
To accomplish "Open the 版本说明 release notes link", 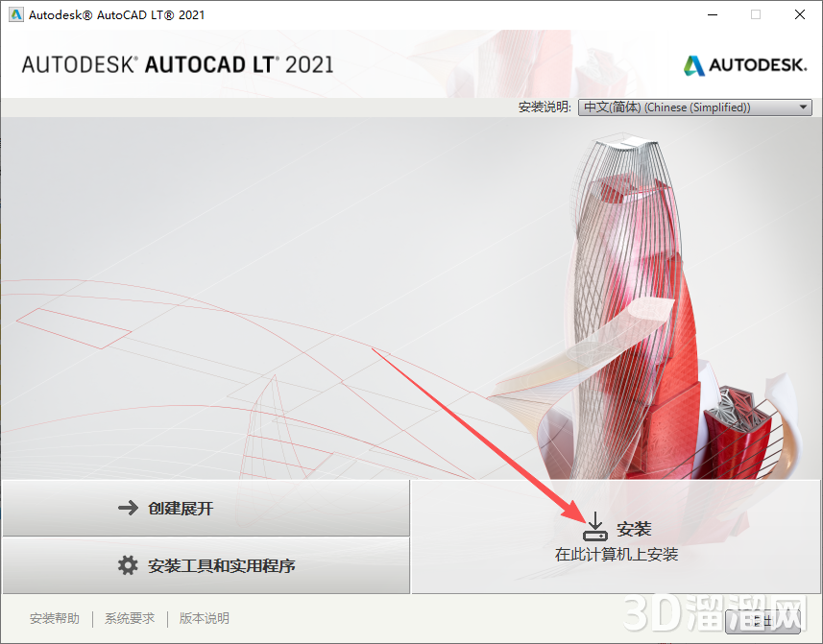I will (203, 618).
